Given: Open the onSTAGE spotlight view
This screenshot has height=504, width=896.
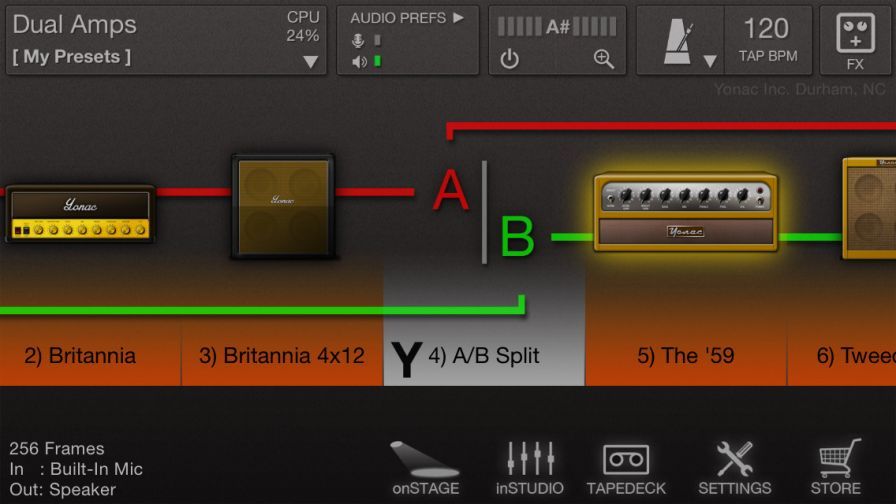Looking at the screenshot, I should (425, 468).
